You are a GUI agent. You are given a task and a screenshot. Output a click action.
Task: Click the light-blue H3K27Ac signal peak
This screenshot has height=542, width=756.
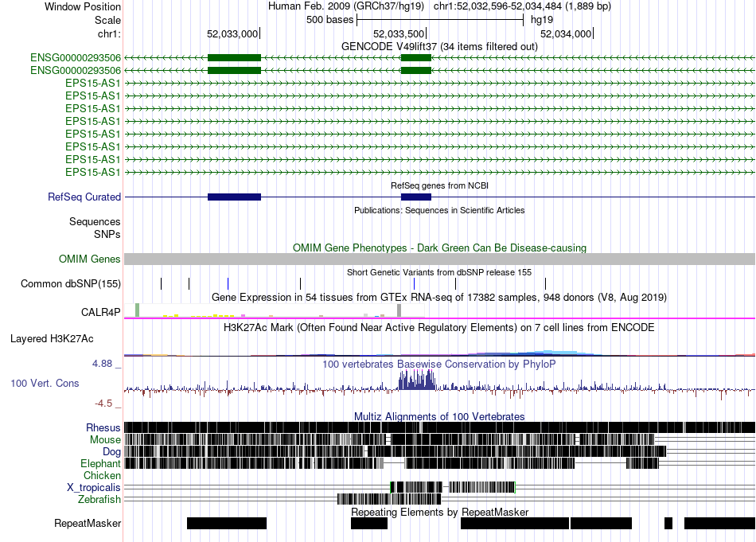click(x=555, y=353)
